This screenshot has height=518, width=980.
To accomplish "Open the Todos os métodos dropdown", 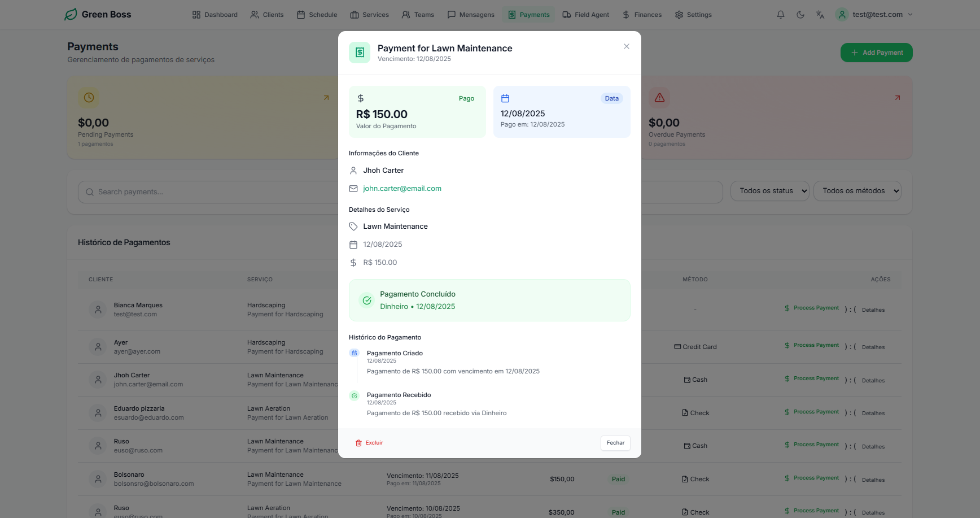I will (x=857, y=191).
